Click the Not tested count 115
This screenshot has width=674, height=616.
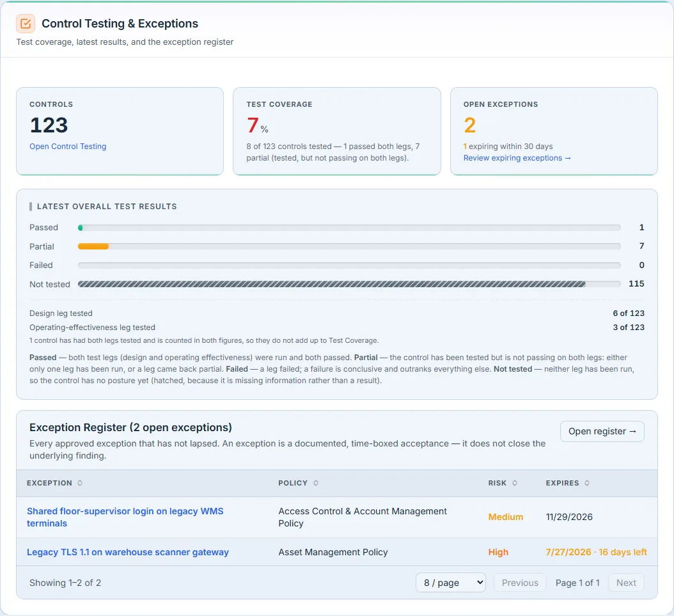[x=636, y=284]
